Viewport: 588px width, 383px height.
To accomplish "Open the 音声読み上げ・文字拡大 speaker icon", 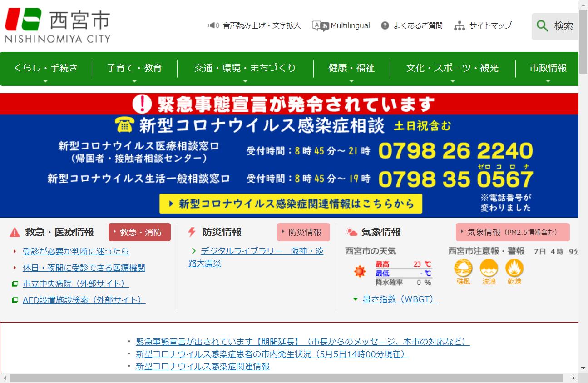I will pos(212,25).
